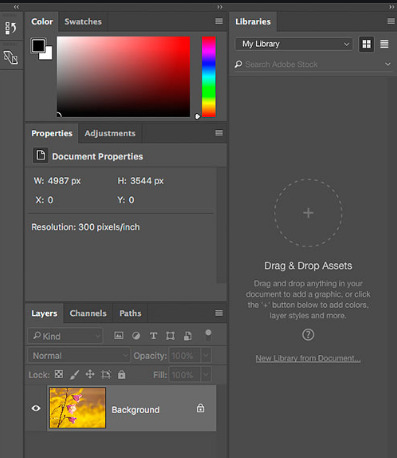
Task: Open the Layers panel menu
Action: (219, 313)
